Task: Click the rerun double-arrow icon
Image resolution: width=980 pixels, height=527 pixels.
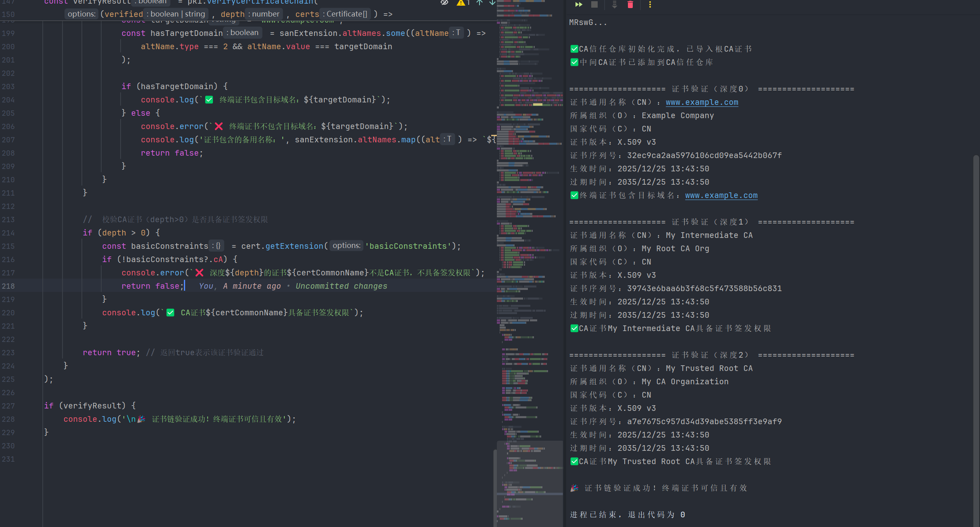Action: click(579, 4)
